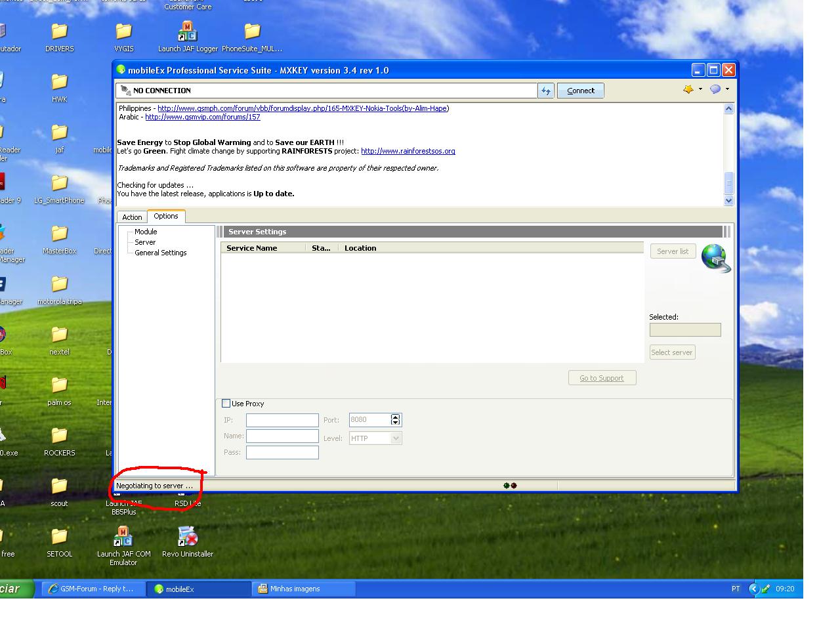Open the speech bubble dropdown arrow

(727, 89)
